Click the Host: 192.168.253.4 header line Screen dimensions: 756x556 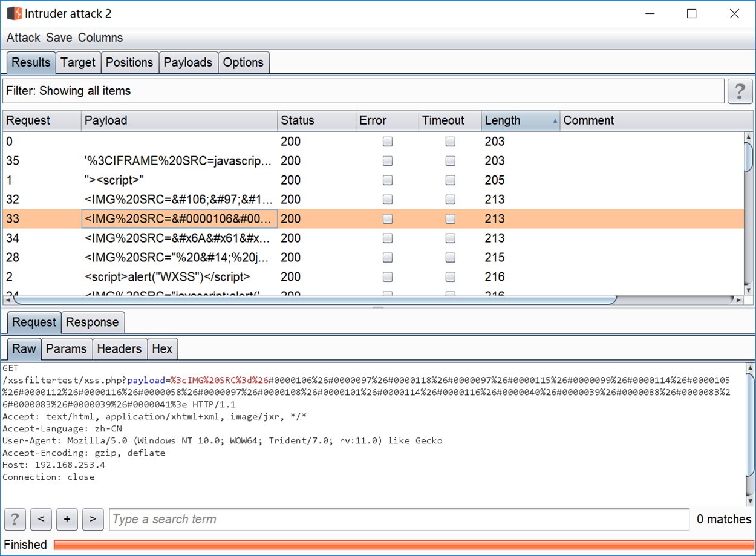54,465
